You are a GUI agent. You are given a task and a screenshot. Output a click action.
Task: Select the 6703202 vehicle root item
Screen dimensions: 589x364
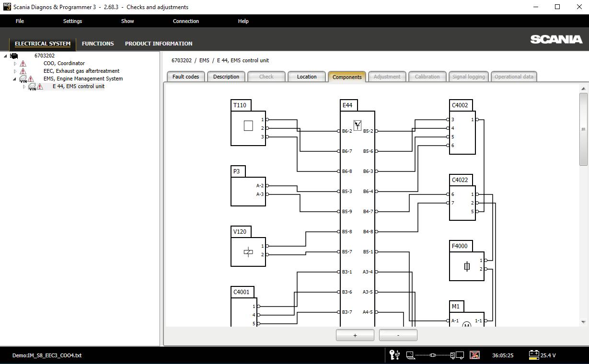pyautogui.click(x=45, y=56)
